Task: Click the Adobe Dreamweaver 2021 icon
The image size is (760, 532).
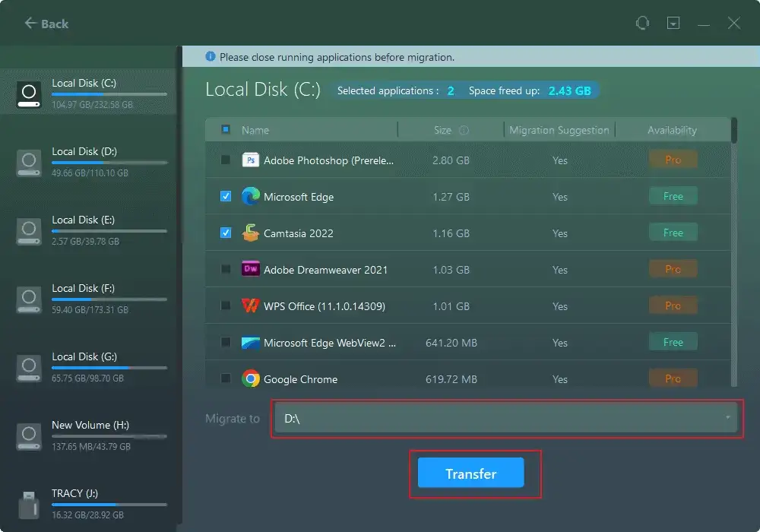Action: tap(251, 269)
